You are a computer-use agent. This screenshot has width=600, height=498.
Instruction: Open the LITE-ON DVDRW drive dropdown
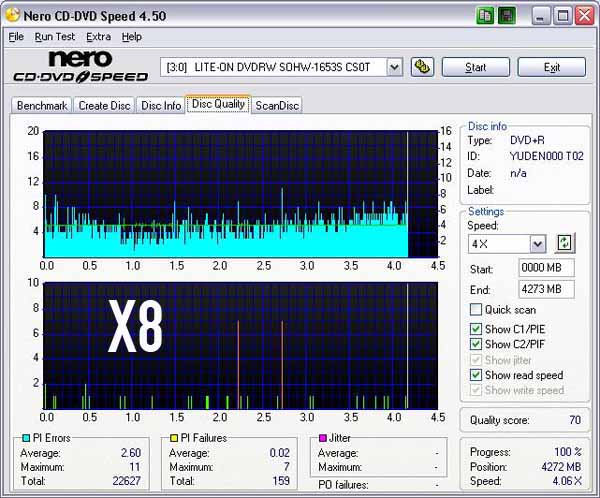[394, 67]
